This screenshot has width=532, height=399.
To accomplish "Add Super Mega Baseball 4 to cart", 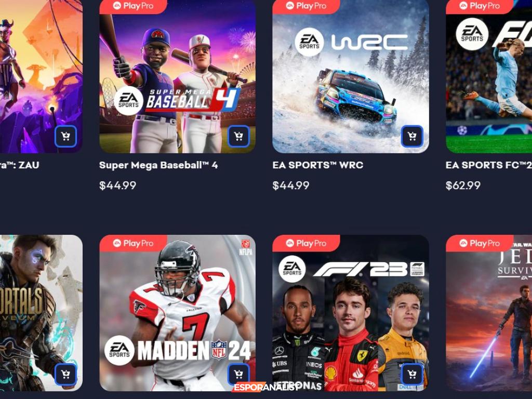I will (x=238, y=137).
